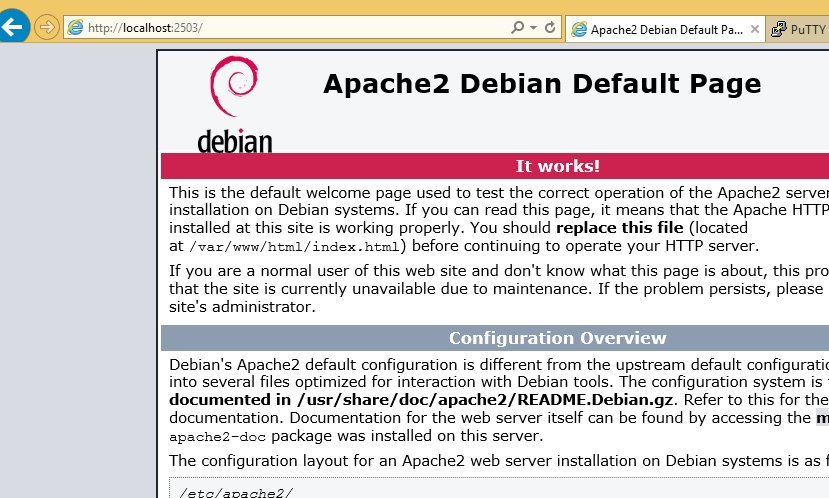This screenshot has height=498, width=829.
Task: Click the Debian swirl logo image
Action: click(x=234, y=86)
